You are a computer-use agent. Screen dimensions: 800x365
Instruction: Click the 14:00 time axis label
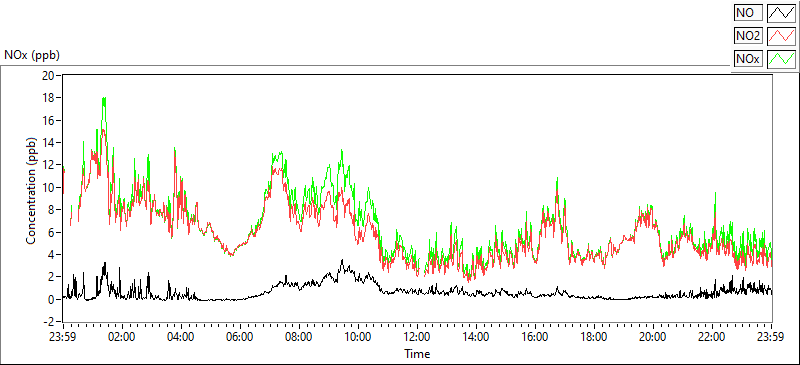[477, 337]
